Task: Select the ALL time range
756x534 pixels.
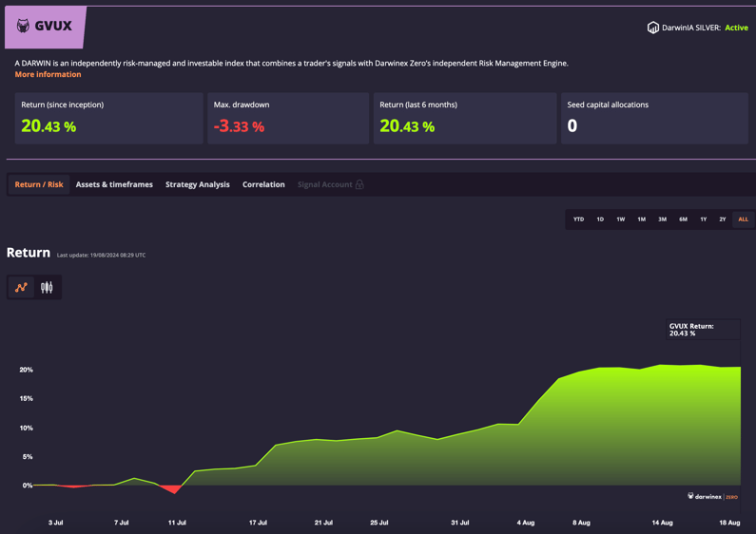Action: (743, 219)
